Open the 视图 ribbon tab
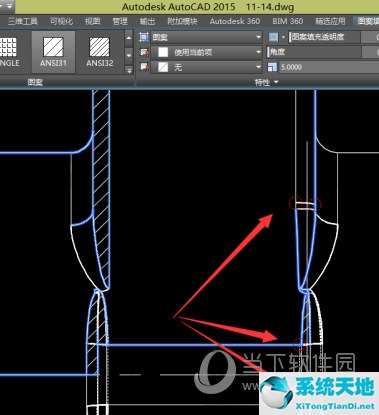 coord(92,21)
